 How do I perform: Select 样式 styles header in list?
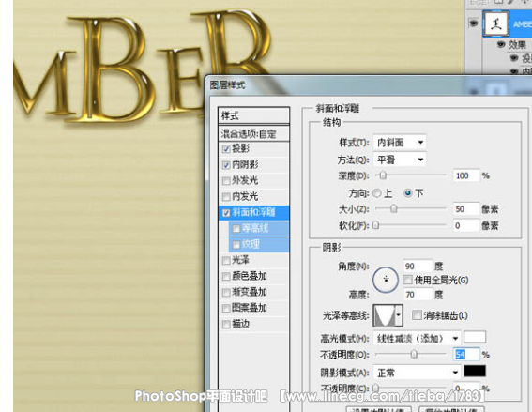coord(253,115)
